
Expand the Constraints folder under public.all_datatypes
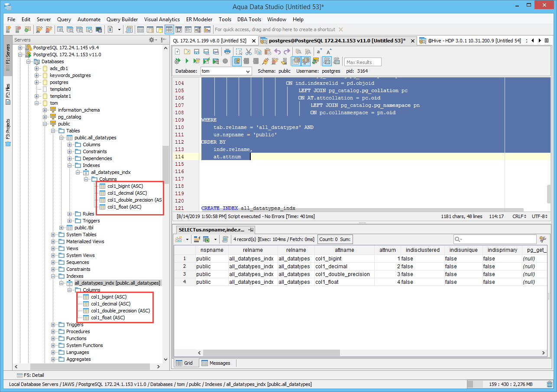pos(70,151)
